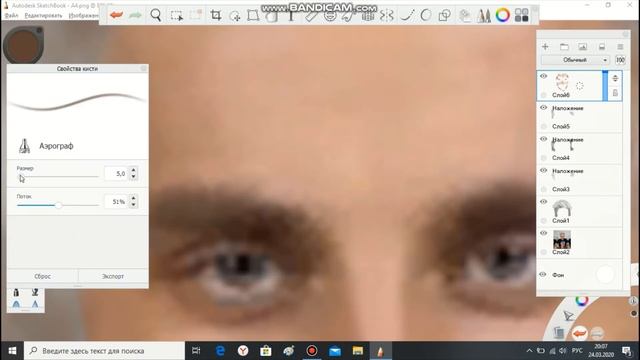Viewport: 640px width, 360px height.
Task: Click the Undo arrow in the top toolbar
Action: tap(116, 16)
